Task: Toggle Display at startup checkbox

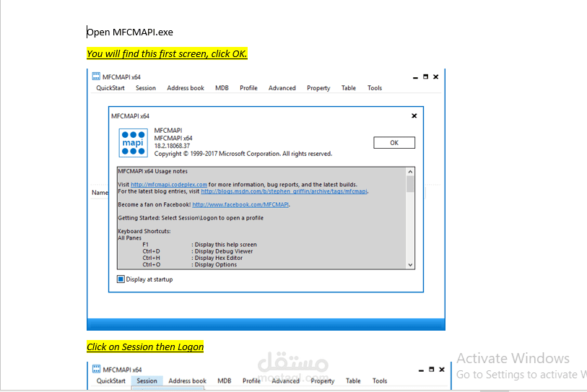Action: 121,279
